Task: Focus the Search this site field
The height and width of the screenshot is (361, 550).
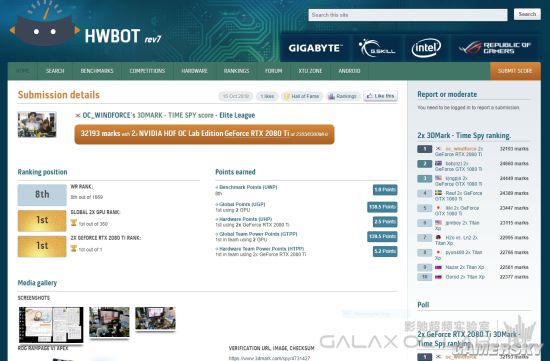Action: pos(408,15)
